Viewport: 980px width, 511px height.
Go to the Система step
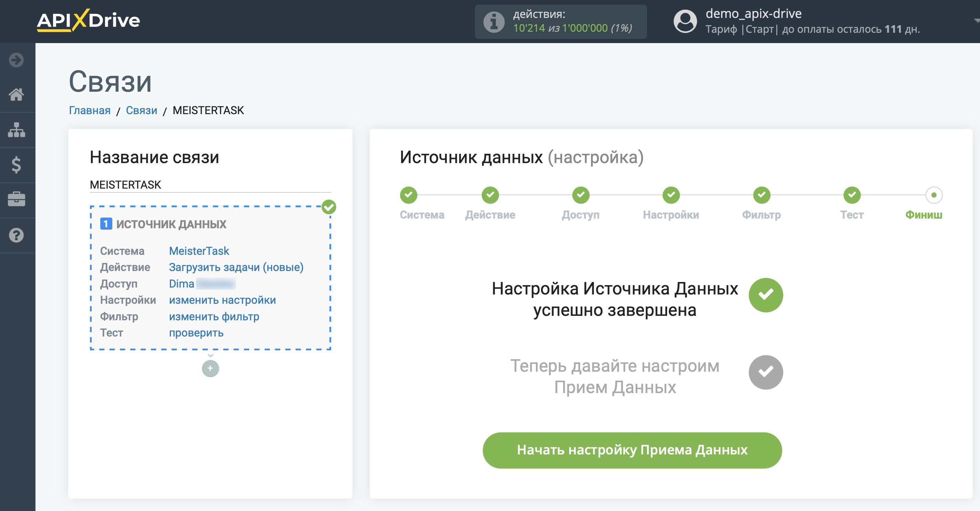pos(409,195)
